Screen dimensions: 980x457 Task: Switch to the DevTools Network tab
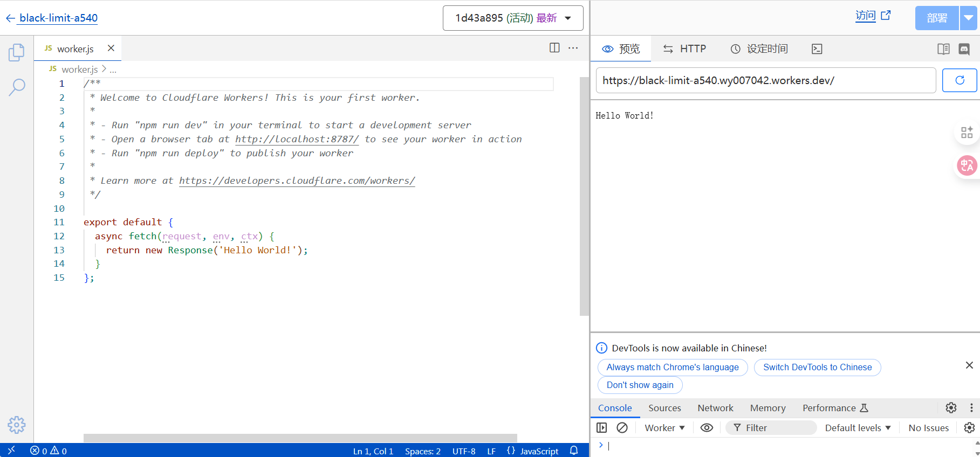point(715,408)
